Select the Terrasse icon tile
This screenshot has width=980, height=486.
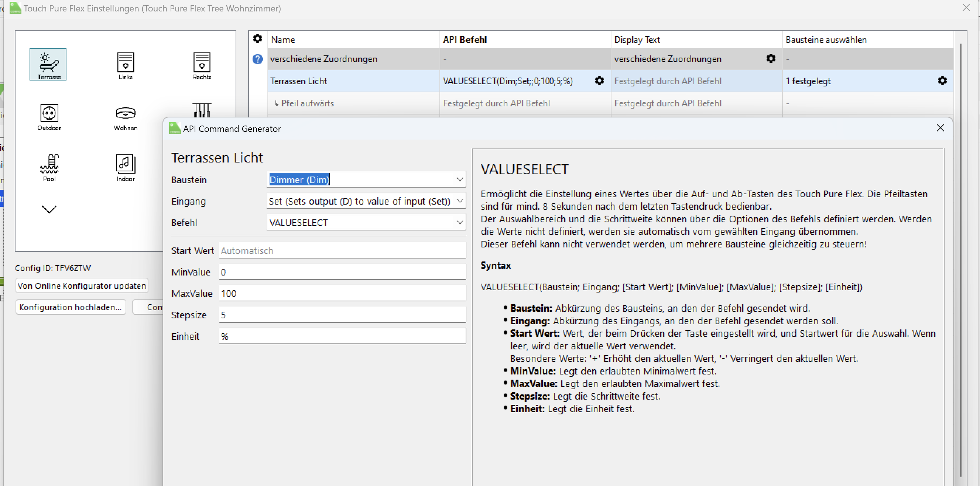pos(48,64)
